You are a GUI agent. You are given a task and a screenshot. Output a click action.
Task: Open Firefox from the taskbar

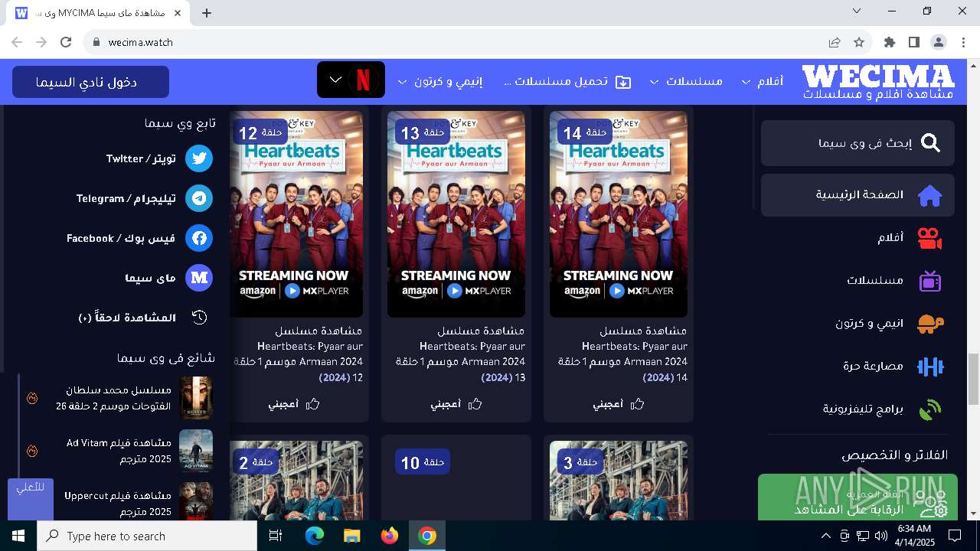pos(390,536)
